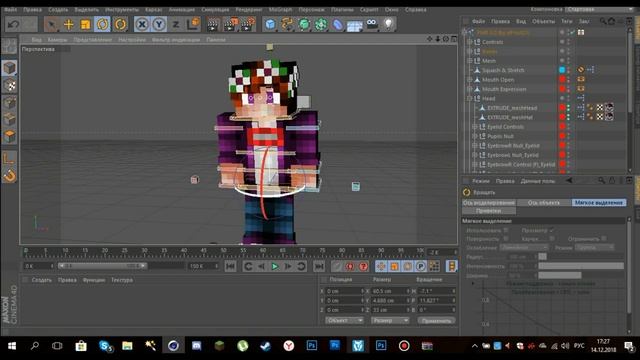The height and width of the screenshot is (360, 640).
Task: Toggle EXTRUDE_meshHead red visibility dot
Action: tap(562, 108)
